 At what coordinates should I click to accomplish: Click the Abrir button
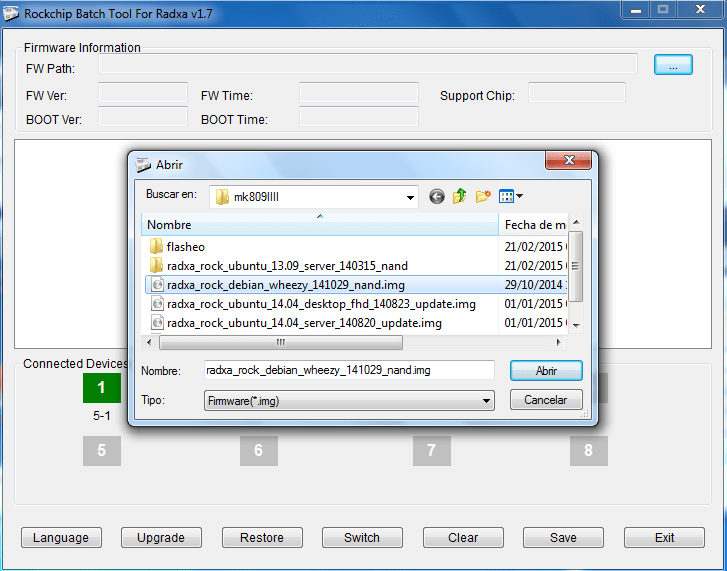coord(546,371)
